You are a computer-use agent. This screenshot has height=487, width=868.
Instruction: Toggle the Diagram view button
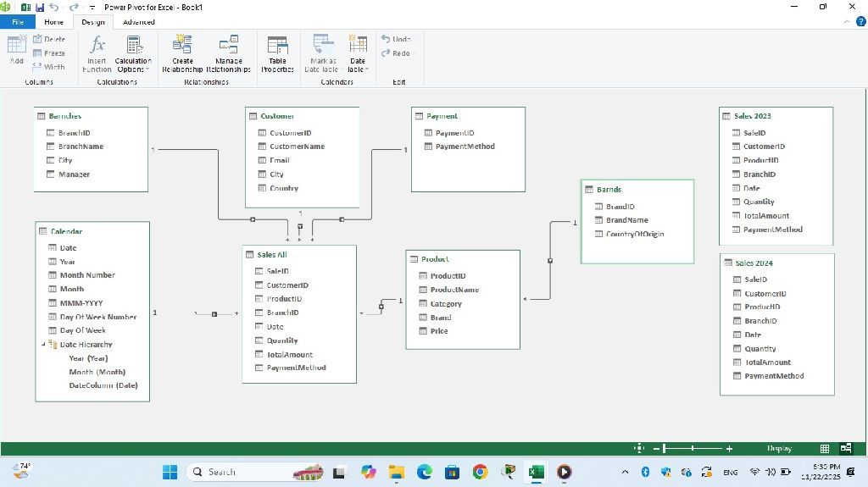tap(845, 448)
